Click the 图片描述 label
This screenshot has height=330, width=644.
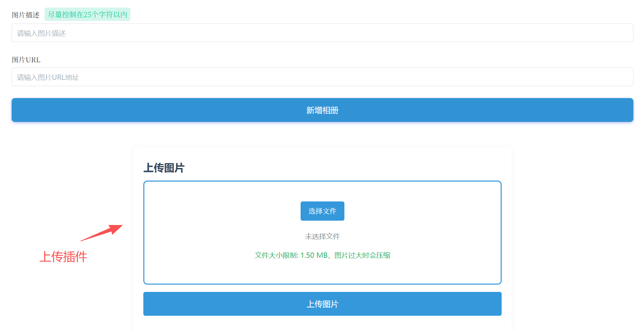pyautogui.click(x=26, y=15)
